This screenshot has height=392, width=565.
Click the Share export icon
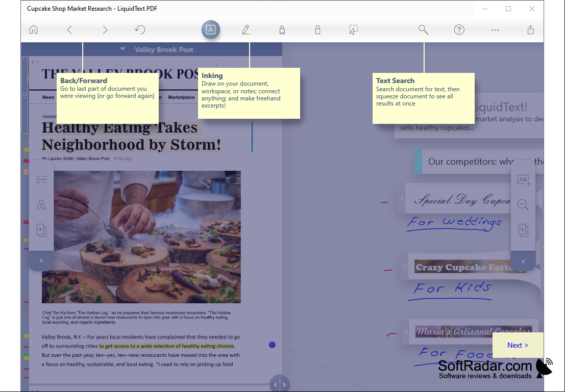point(530,30)
